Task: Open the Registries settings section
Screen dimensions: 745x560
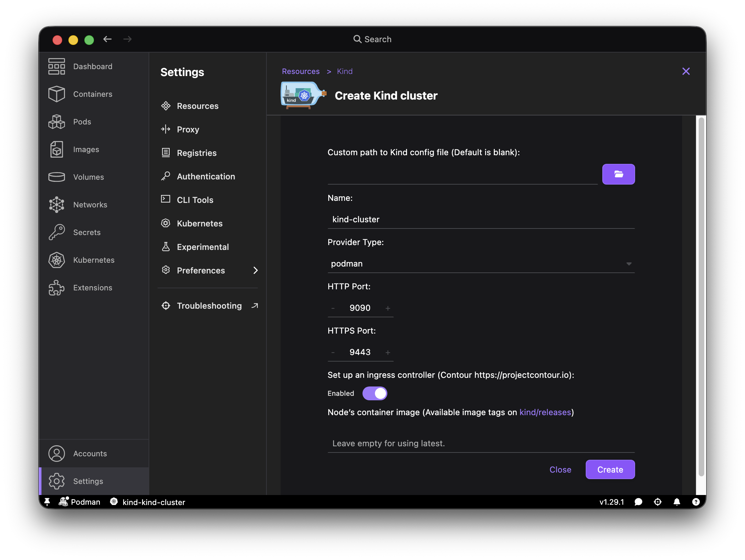Action: 208,153
